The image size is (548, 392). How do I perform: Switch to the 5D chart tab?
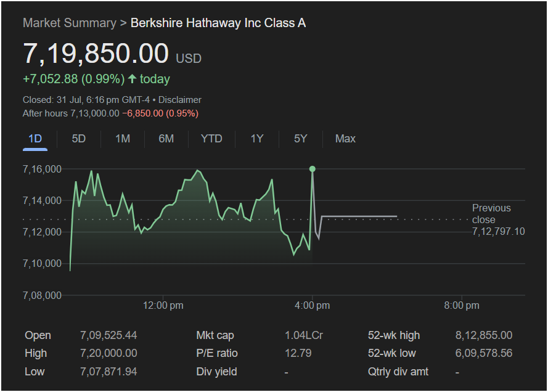(78, 139)
